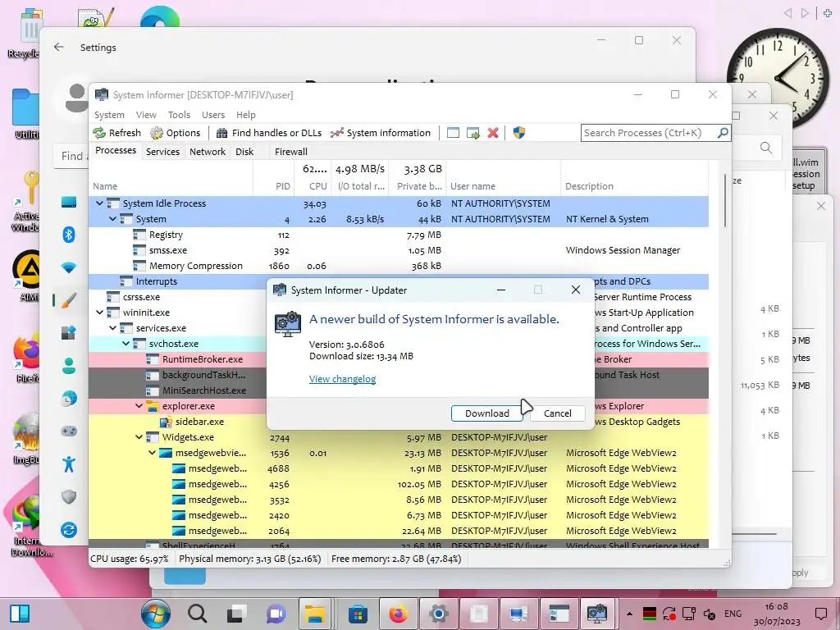Open the View changelog link
Screen dimensions: 840x630
point(342,379)
